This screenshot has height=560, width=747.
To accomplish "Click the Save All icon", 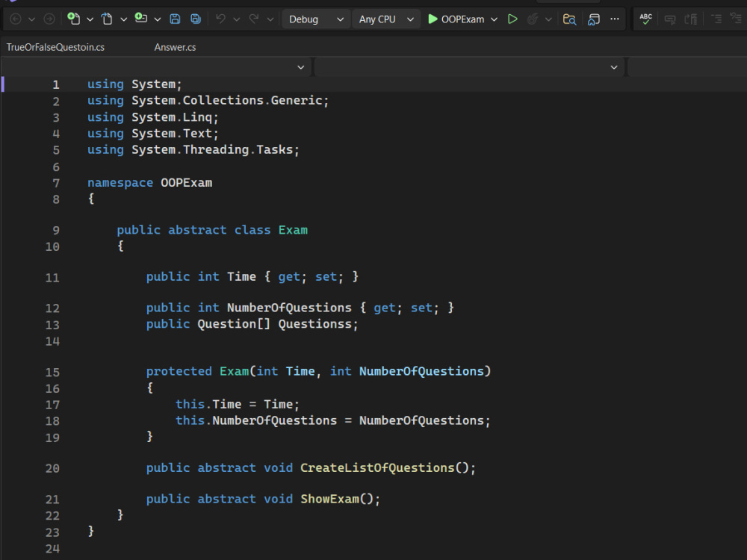I will [195, 19].
